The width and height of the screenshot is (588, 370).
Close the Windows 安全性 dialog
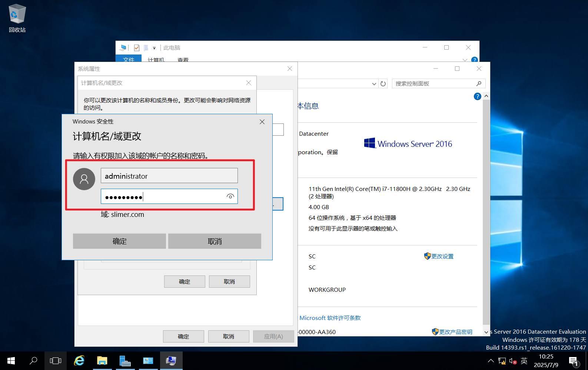pos(262,122)
